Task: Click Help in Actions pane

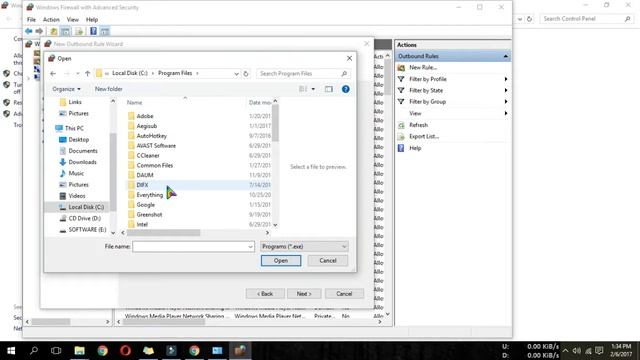Action: [415, 148]
